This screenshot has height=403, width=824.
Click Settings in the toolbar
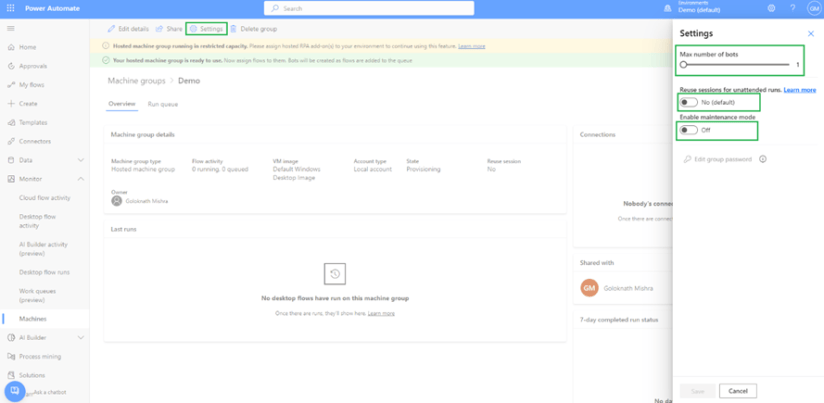coord(207,29)
